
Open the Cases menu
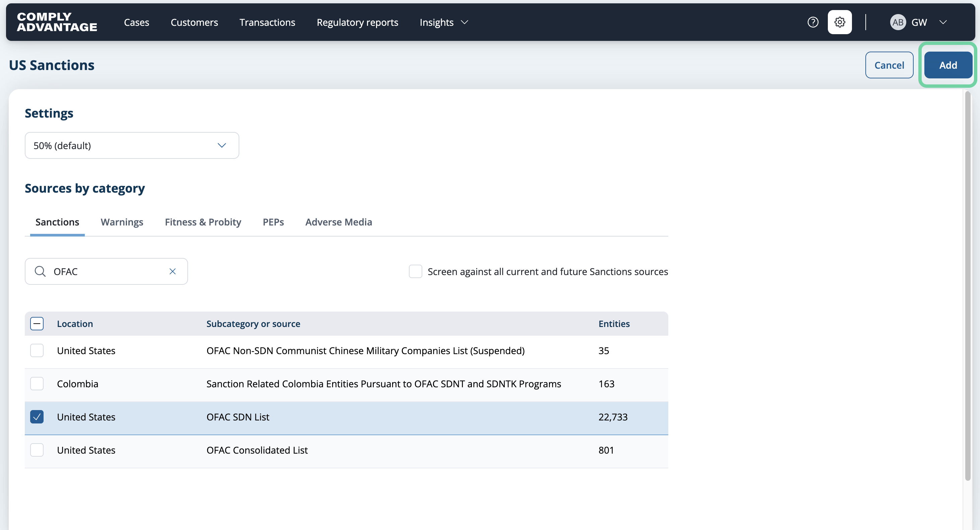tap(136, 22)
